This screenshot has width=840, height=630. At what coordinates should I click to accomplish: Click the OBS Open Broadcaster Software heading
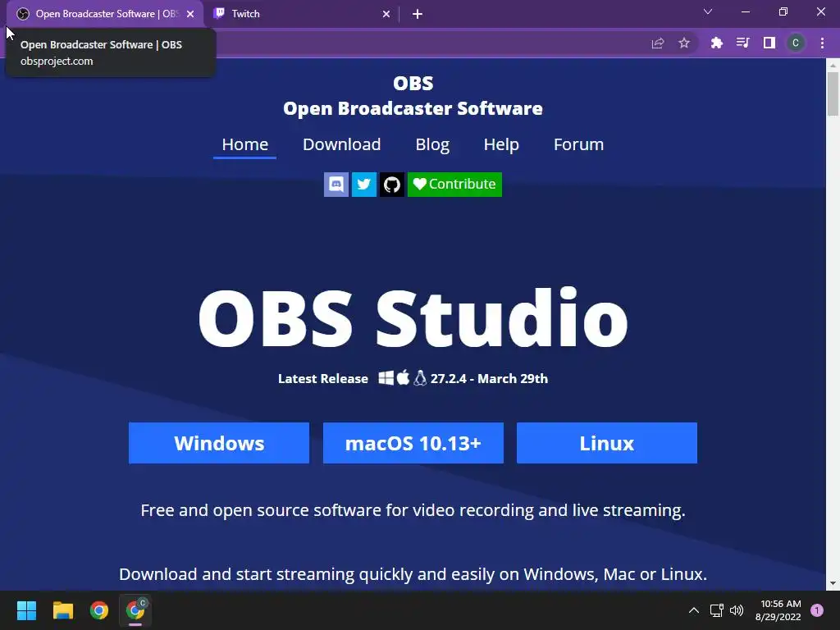click(413, 96)
